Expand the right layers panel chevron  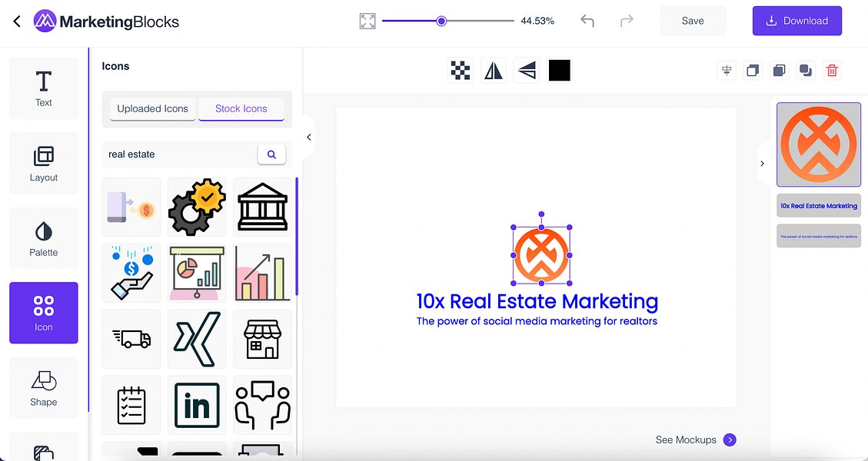[x=762, y=163]
